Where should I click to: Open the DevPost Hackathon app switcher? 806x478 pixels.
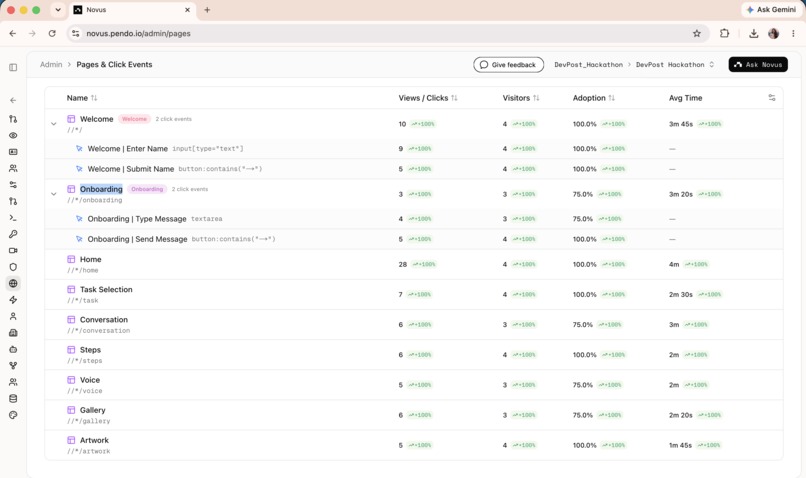point(675,65)
